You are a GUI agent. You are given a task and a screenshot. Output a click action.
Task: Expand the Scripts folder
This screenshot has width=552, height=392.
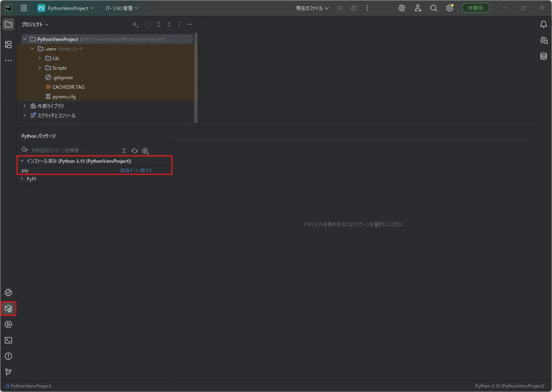coord(40,68)
